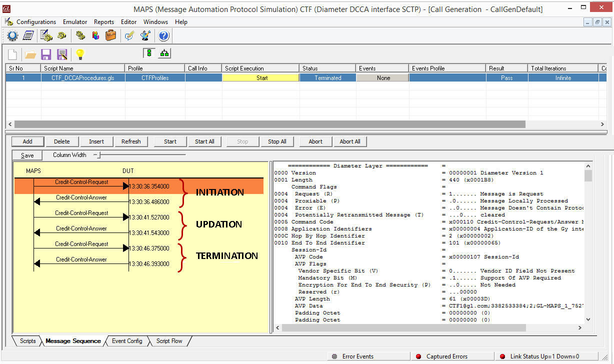Select Credit-Control-Request message at 13:30:36.354000
Screen dimensions: 614x364
tap(139, 186)
